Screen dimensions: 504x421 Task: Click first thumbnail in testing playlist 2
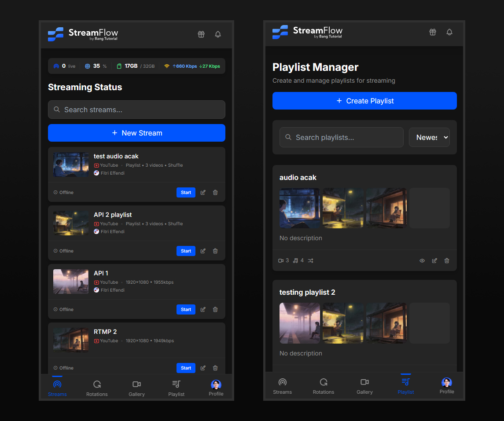(x=300, y=323)
